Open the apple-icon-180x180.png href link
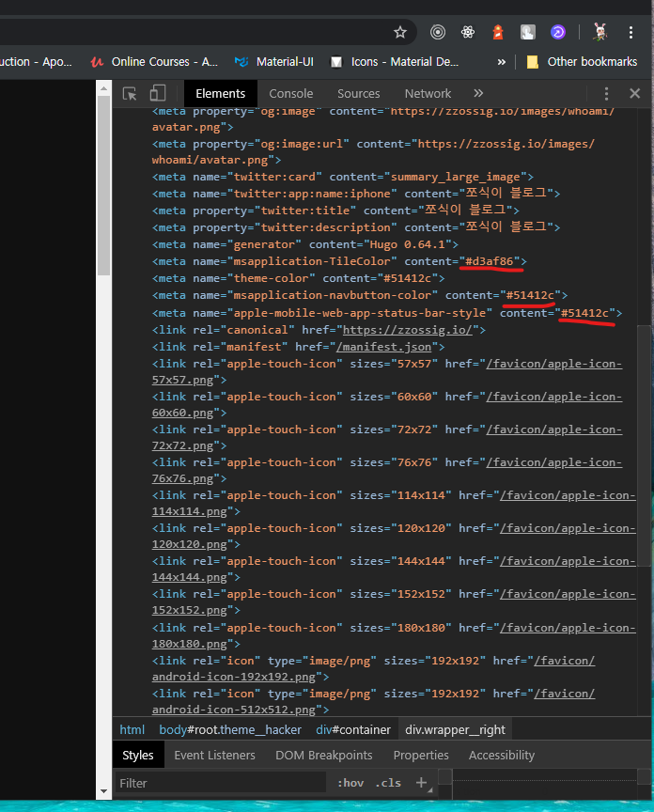Screen dimensions: 654x812 393,636
